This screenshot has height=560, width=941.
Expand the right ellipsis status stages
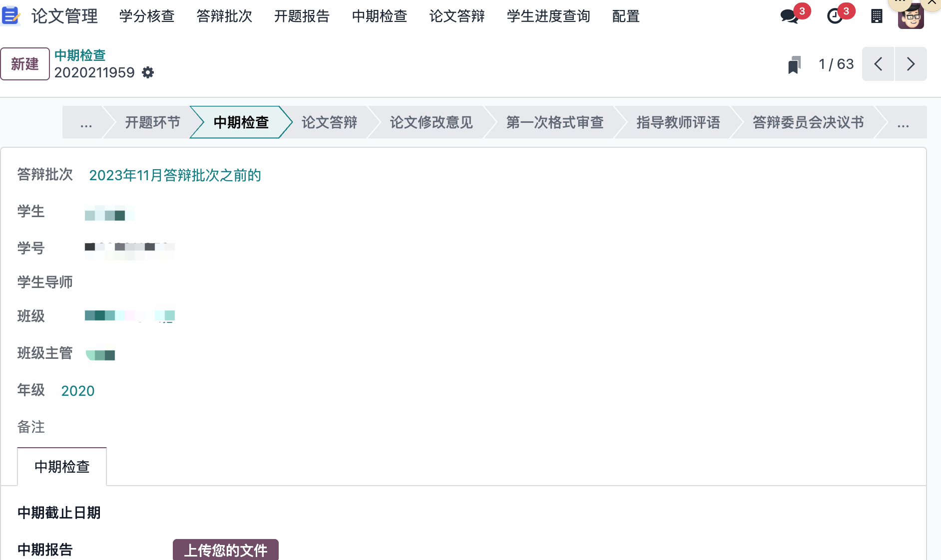903,123
